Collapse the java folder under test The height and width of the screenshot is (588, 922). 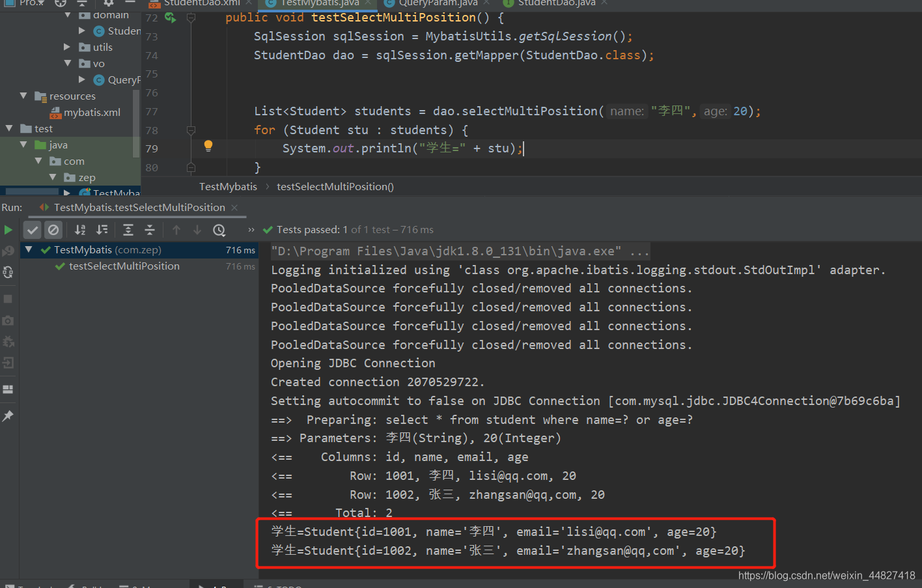click(x=23, y=145)
